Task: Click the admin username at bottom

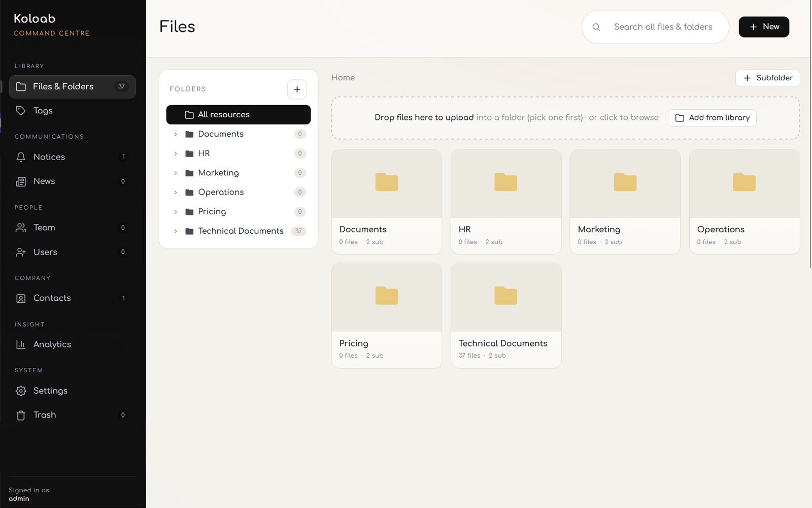Action: click(19, 499)
